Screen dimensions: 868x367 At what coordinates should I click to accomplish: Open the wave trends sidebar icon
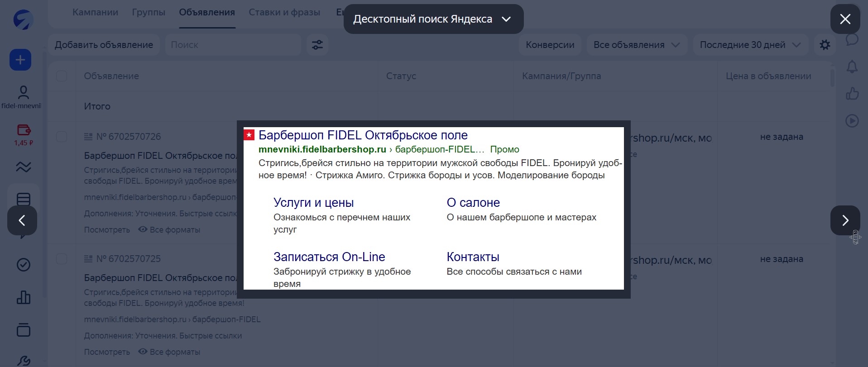(24, 167)
